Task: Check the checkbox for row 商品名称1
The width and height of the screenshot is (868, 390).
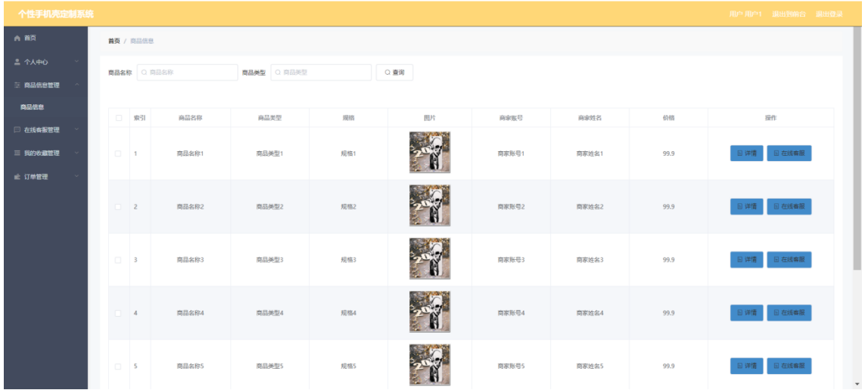Action: coord(119,153)
